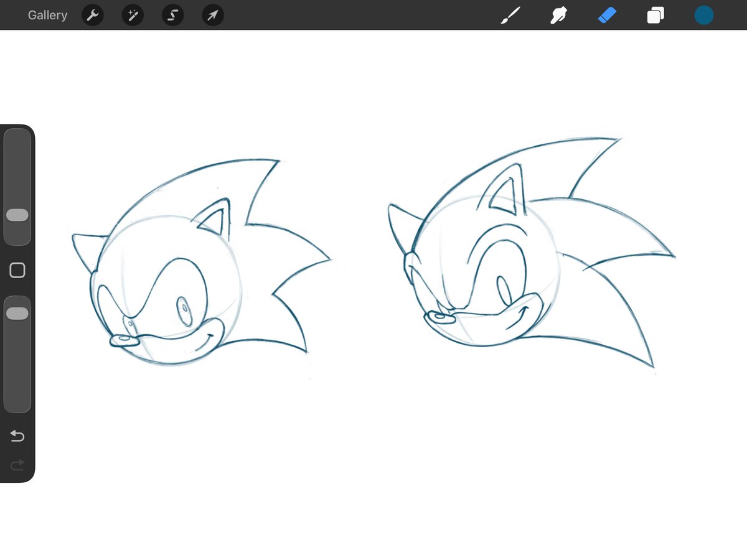Screen dimensions: 747x560
Task: Select the Eraser tool
Action: pyautogui.click(x=607, y=16)
